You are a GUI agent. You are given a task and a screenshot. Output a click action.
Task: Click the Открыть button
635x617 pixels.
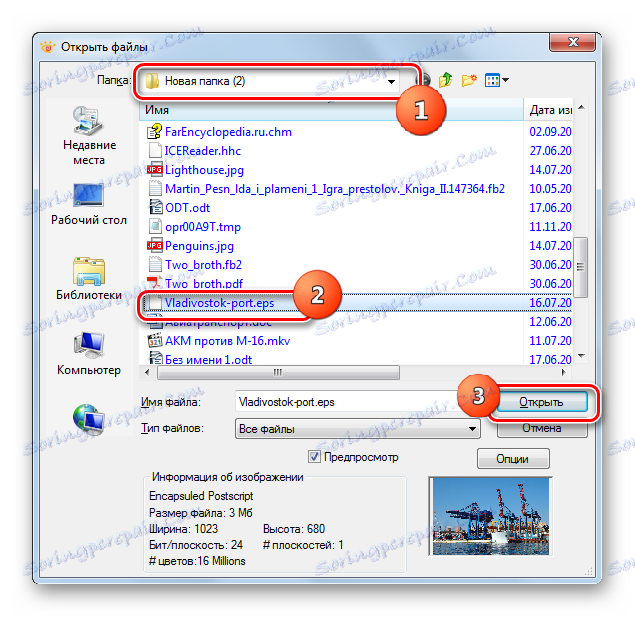(541, 402)
